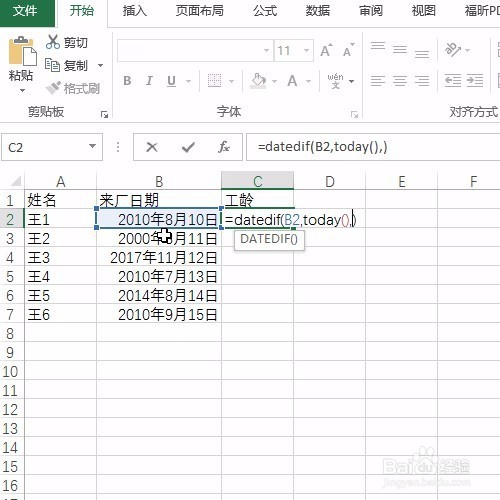Viewport: 500px width, 500px height.
Task: Click inside the formula bar
Action: (373, 147)
